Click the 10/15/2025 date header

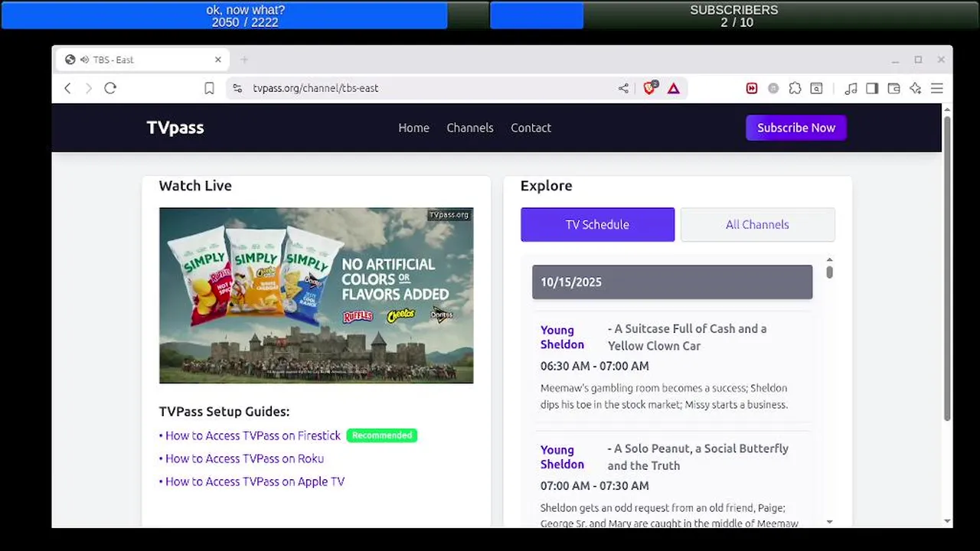tap(672, 282)
